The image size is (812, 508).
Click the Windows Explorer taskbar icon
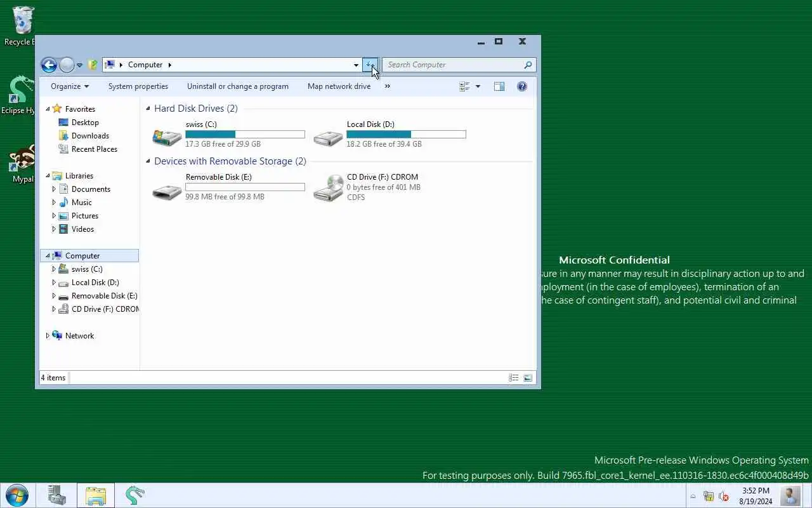[96, 495]
